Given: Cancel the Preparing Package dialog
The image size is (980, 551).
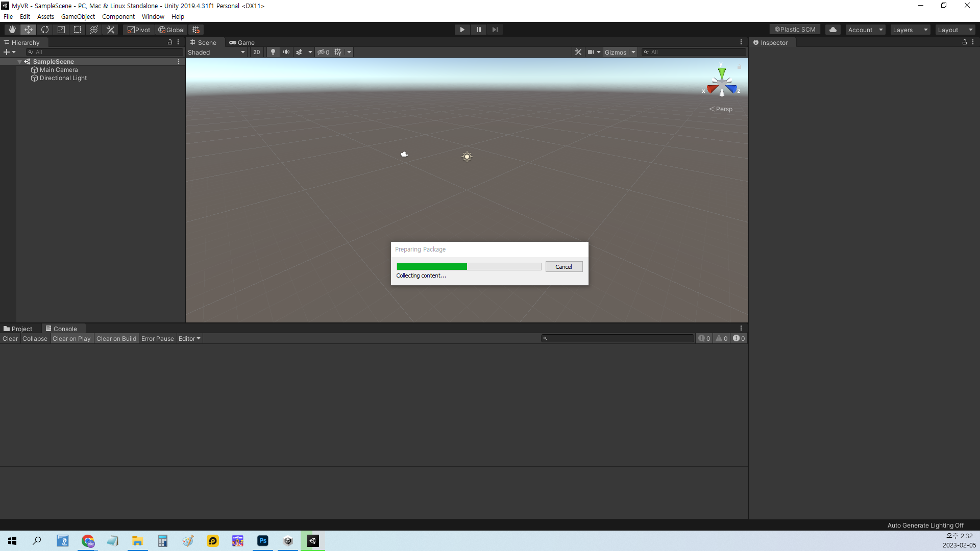Looking at the screenshot, I should click(563, 267).
